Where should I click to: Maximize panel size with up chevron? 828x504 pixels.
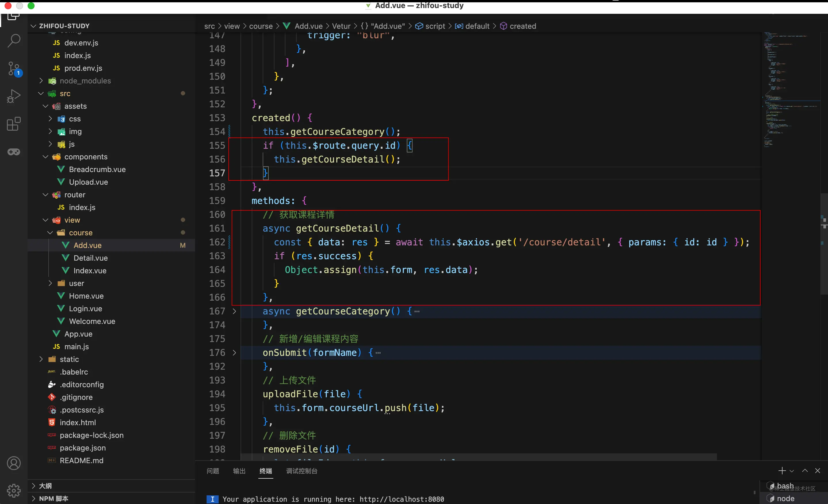coord(805,471)
